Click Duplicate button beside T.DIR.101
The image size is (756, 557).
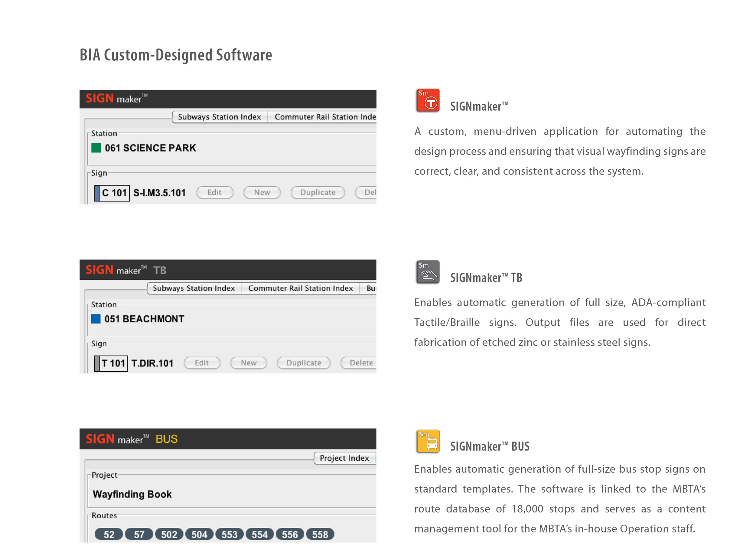coord(304,363)
